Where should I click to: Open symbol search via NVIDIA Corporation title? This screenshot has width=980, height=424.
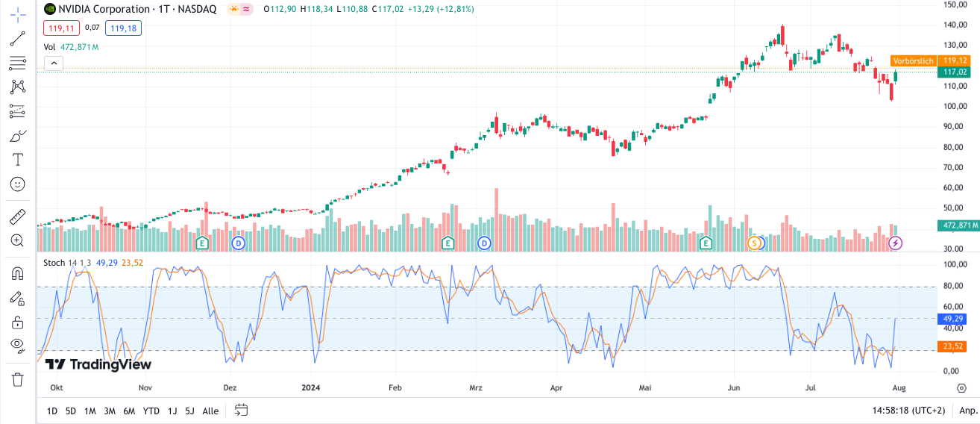tap(106, 9)
